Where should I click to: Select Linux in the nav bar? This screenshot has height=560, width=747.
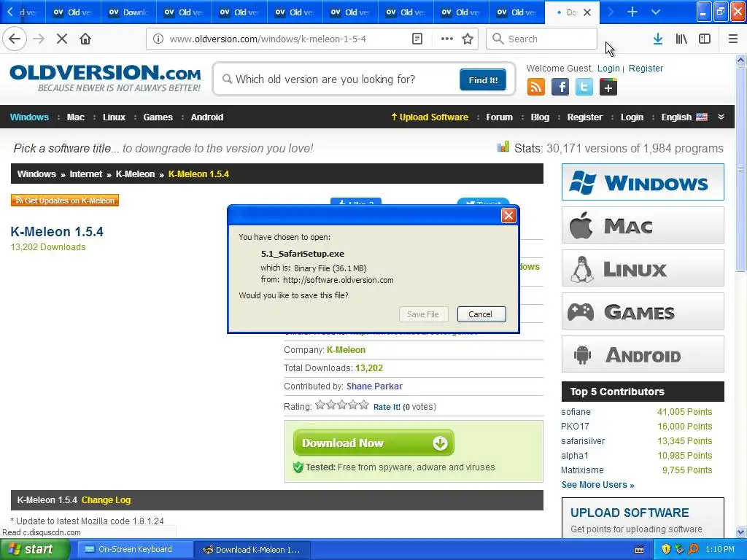coord(114,117)
